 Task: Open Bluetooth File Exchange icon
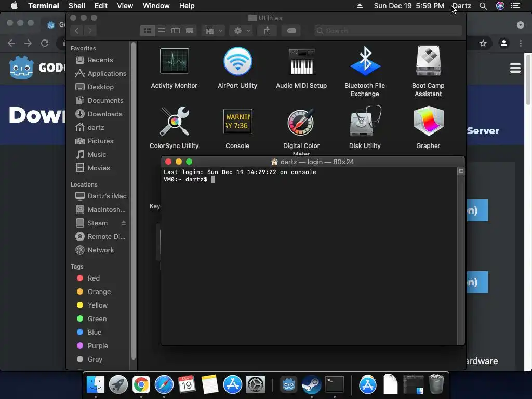[x=365, y=61]
